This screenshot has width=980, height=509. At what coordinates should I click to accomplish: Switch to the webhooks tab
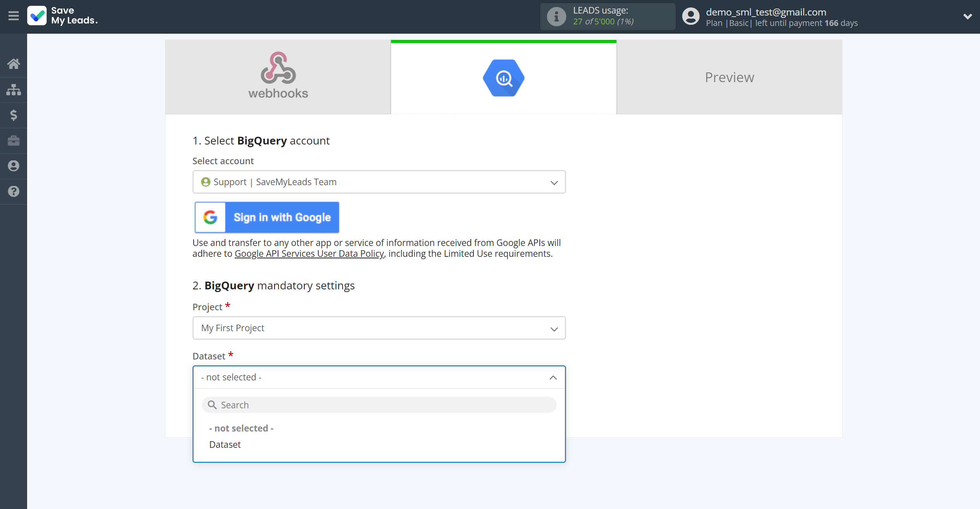tap(278, 77)
